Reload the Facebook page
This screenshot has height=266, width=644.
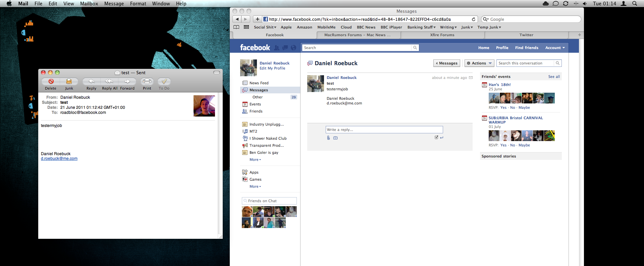point(474,19)
